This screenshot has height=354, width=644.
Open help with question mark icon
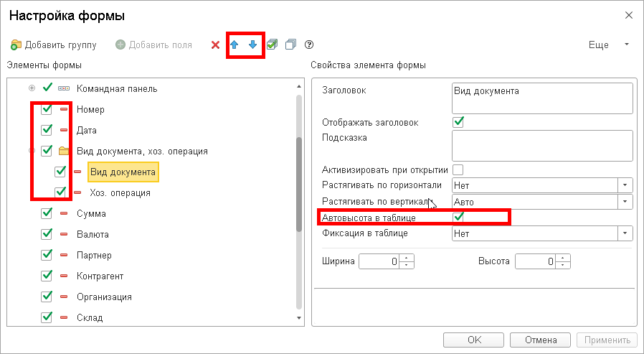(x=310, y=45)
